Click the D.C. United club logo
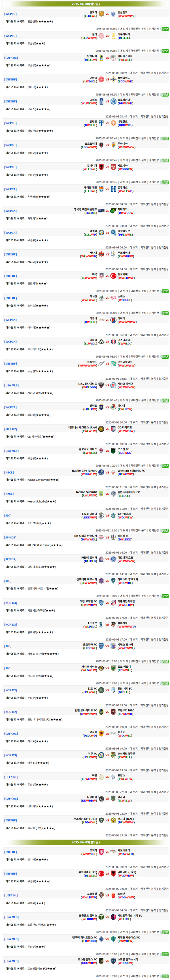The image size is (170, 980). [x=101, y=385]
